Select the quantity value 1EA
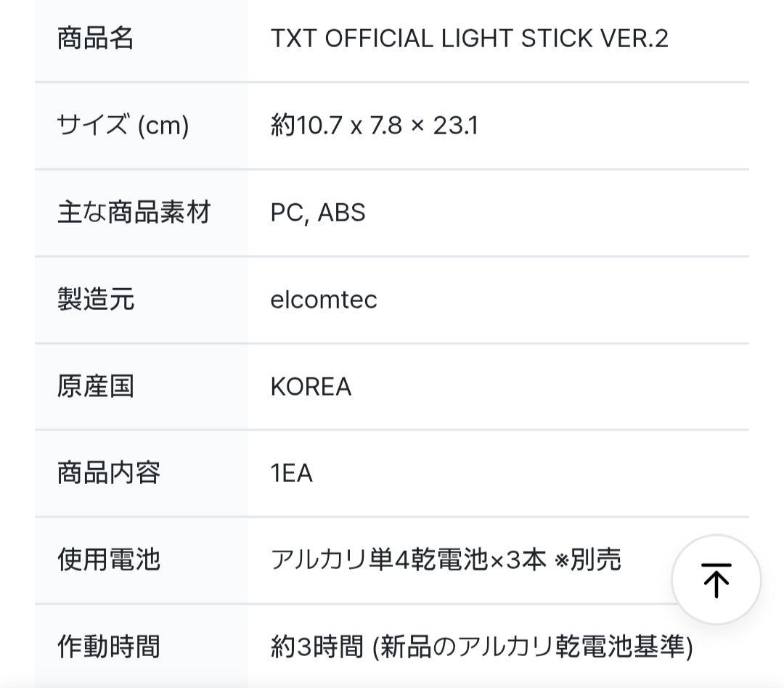 tap(291, 473)
